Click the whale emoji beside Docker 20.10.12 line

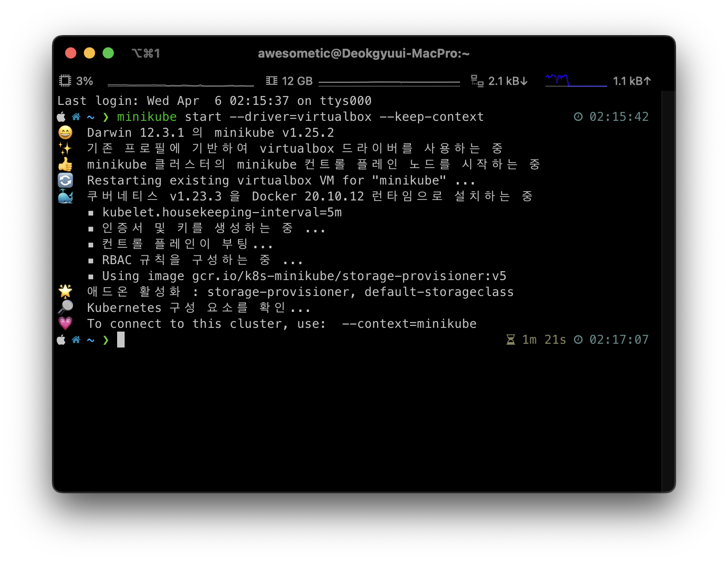(66, 196)
